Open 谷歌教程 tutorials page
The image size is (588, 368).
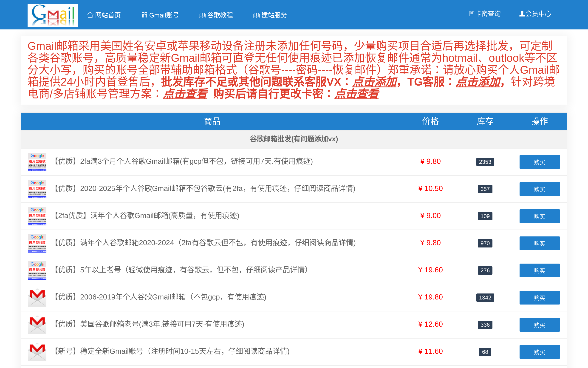point(216,15)
